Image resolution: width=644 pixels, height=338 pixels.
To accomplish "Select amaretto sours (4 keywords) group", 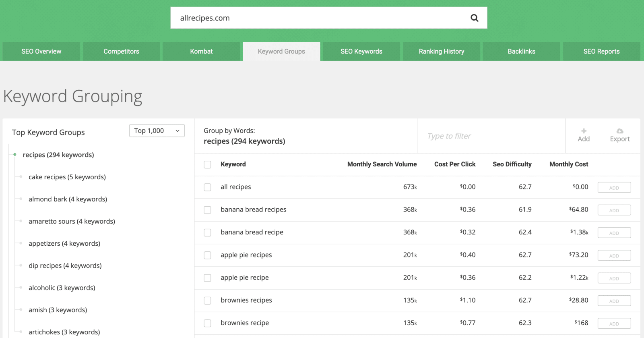I will click(x=72, y=221).
